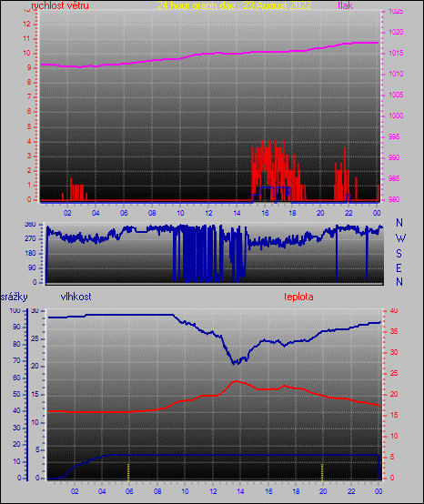Click the '35' temperature axis value
This screenshot has width=424, height=504.
click(x=394, y=331)
